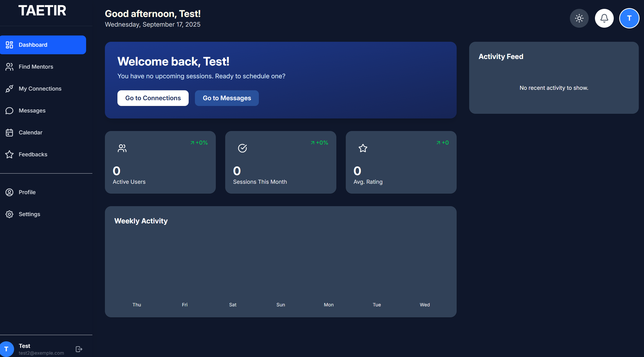
Task: Select the Dashboard menu entry
Action: (x=33, y=45)
